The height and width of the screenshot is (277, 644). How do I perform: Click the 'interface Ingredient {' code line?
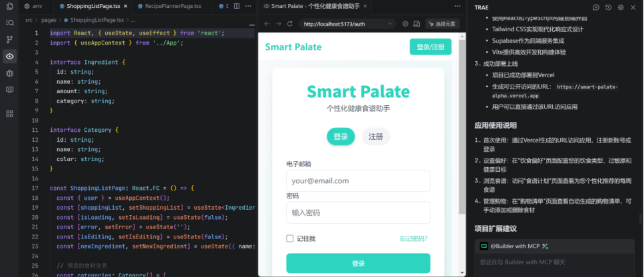(x=87, y=62)
